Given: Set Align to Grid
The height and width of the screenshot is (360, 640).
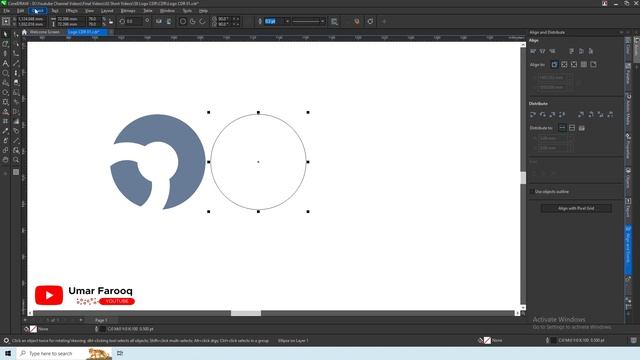Looking at the screenshot, I should point(584,64).
